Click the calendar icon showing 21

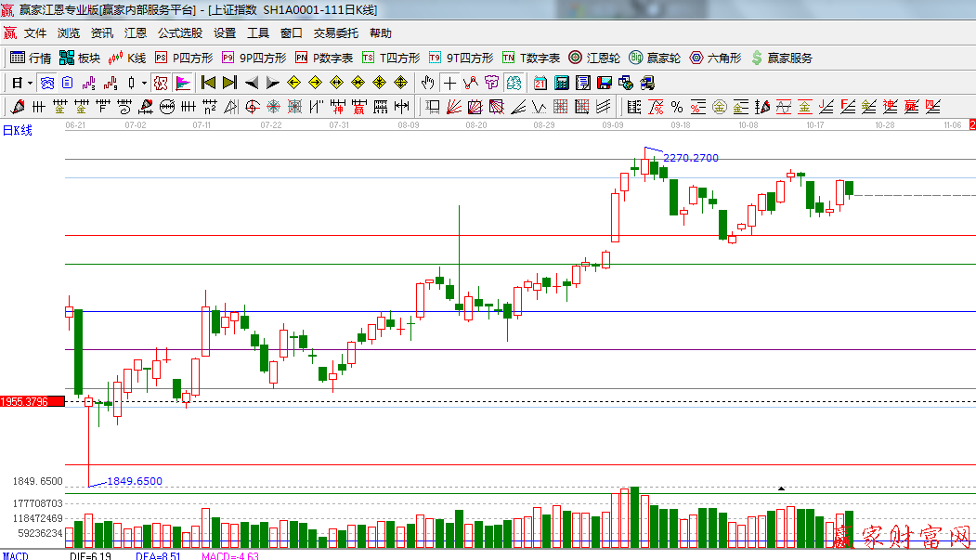540,83
